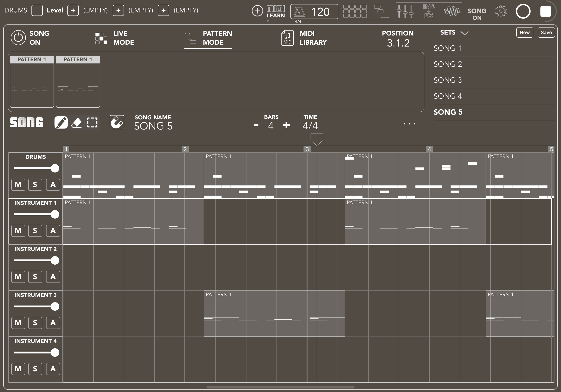This screenshot has width=561, height=392.
Task: Toggle A on Instrument 1 track
Action: click(53, 231)
